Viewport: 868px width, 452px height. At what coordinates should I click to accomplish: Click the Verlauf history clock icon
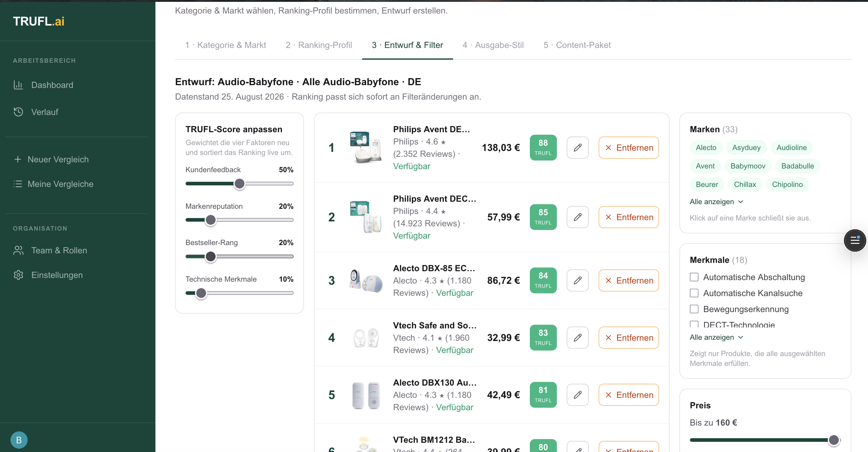(18, 112)
